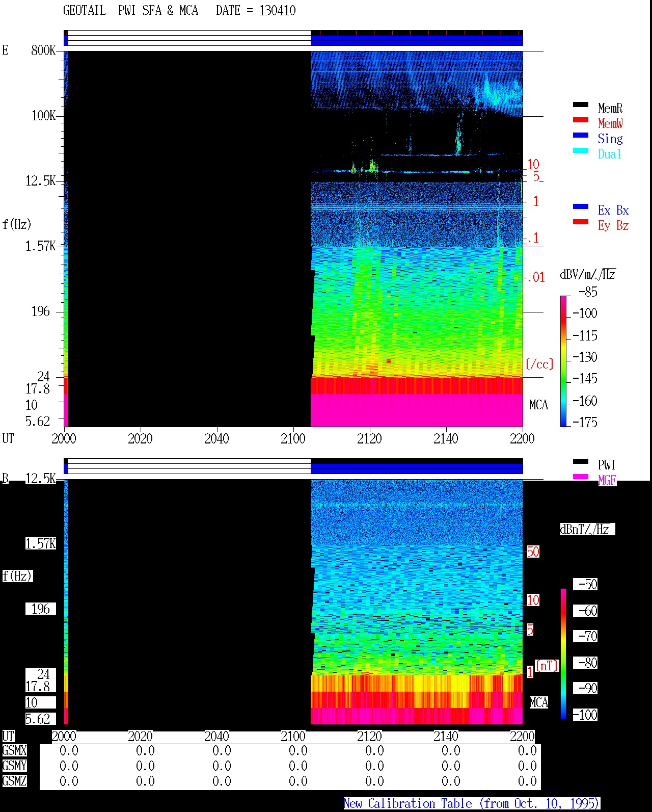Click the MCA label beside the electric panel
652x812 pixels.
pyautogui.click(x=538, y=405)
